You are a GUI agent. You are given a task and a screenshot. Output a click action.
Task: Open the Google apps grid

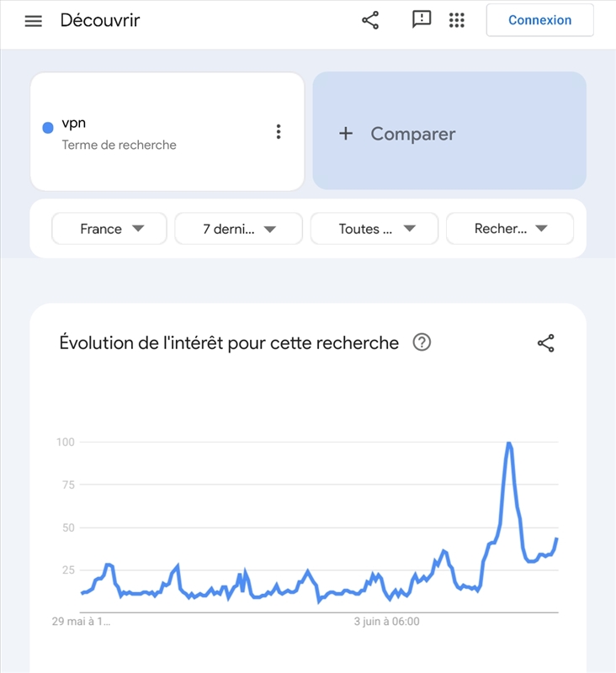pos(457,20)
